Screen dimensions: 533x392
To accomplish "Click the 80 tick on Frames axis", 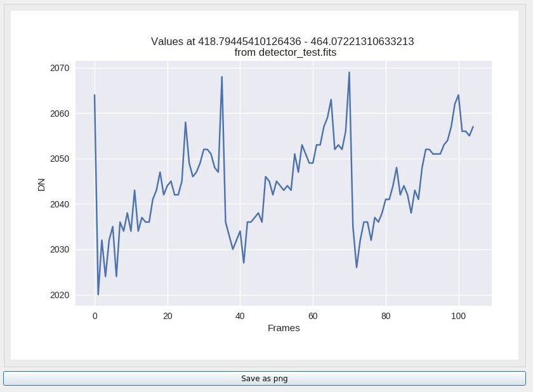I will tap(386, 316).
